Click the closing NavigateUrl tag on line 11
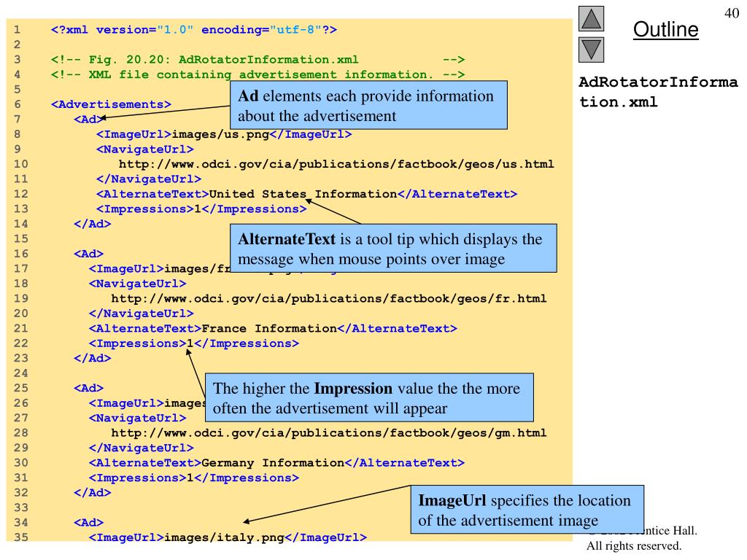This screenshot has width=747, height=560. [x=149, y=179]
